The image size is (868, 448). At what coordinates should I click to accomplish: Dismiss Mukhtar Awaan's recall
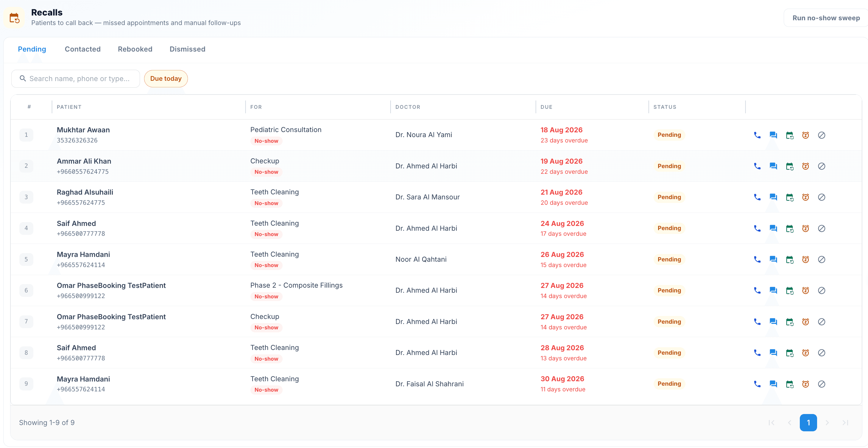822,135
